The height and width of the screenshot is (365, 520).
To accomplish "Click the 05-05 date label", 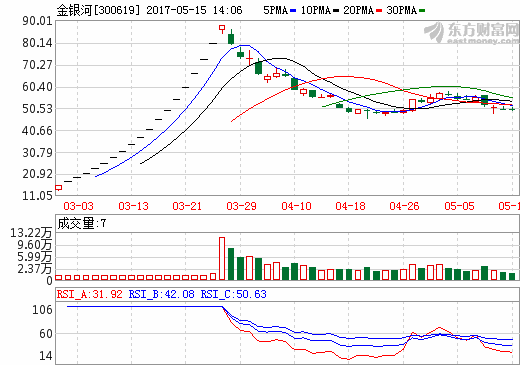I will [459, 206].
